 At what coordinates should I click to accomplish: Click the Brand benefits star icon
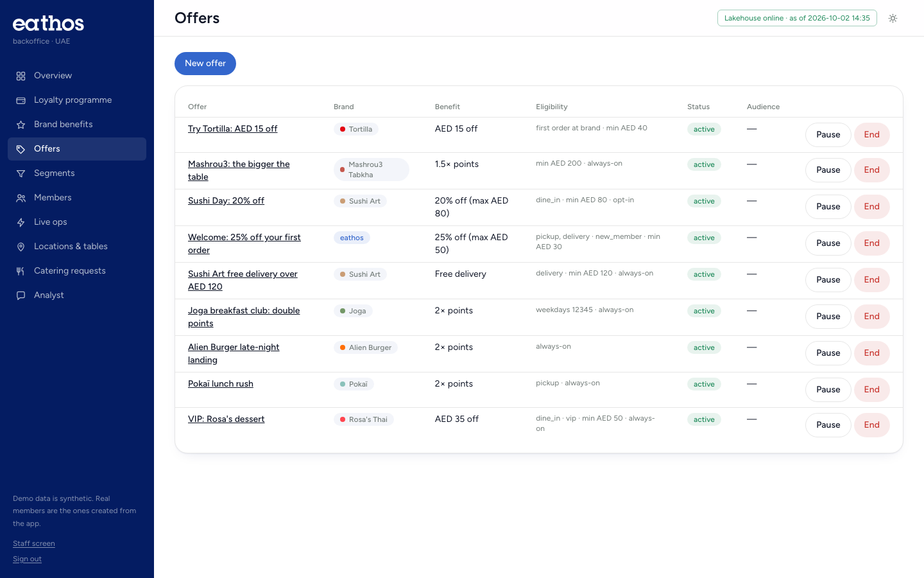21,125
